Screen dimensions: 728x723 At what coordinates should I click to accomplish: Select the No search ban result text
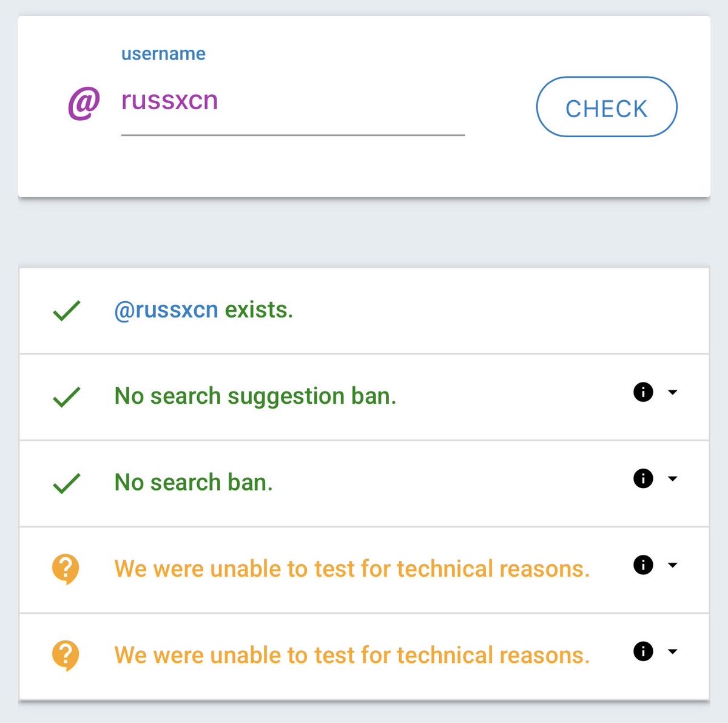[194, 483]
